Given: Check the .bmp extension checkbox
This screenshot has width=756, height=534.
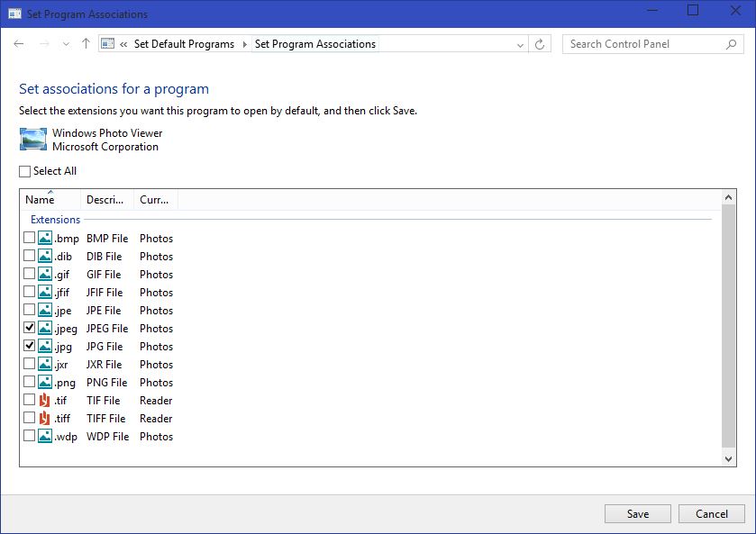Looking at the screenshot, I should [30, 238].
